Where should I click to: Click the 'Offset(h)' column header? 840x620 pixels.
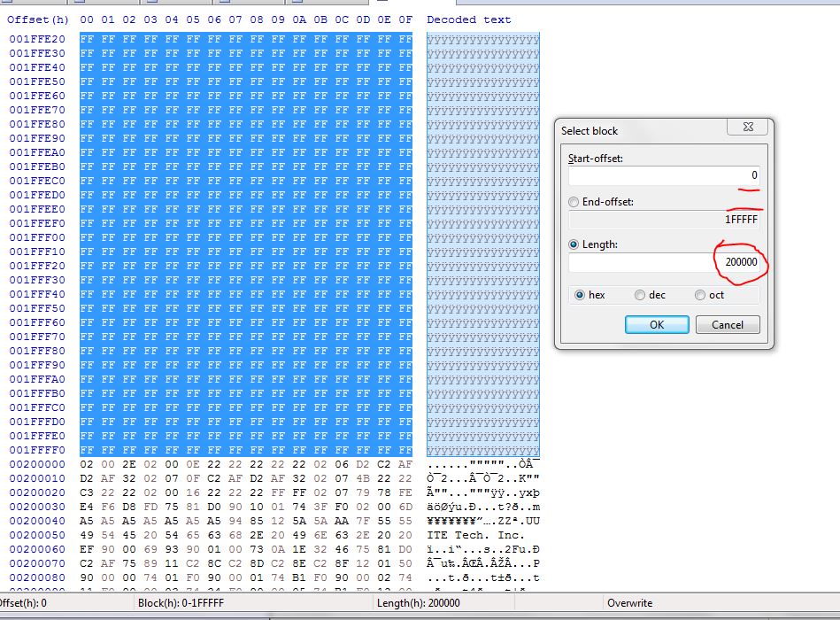pyautogui.click(x=37, y=19)
